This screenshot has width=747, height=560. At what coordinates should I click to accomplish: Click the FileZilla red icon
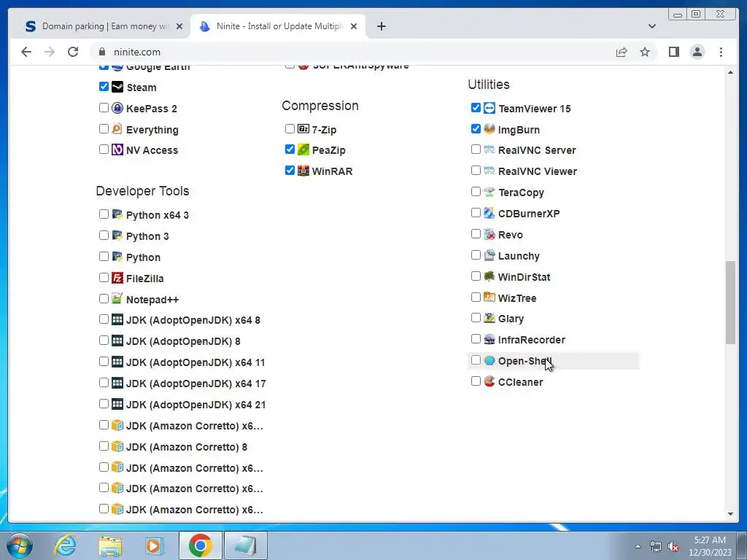(x=117, y=278)
